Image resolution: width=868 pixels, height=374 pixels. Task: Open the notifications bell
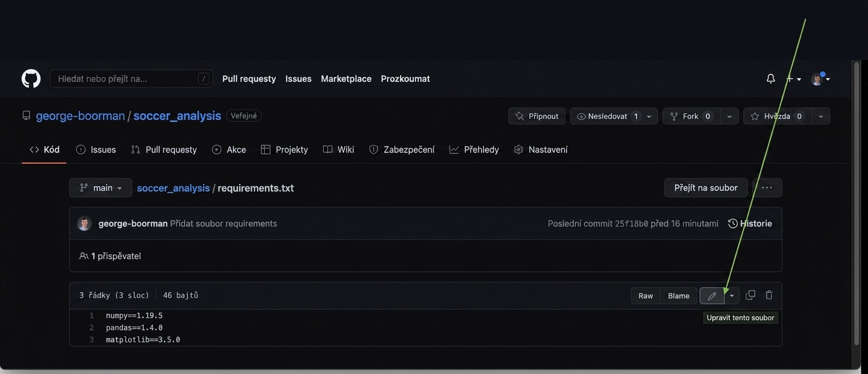click(x=771, y=78)
